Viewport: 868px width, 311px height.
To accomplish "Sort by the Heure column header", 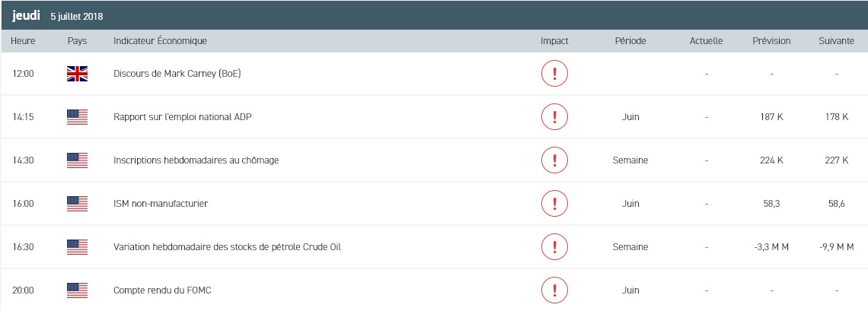I will pyautogui.click(x=24, y=41).
